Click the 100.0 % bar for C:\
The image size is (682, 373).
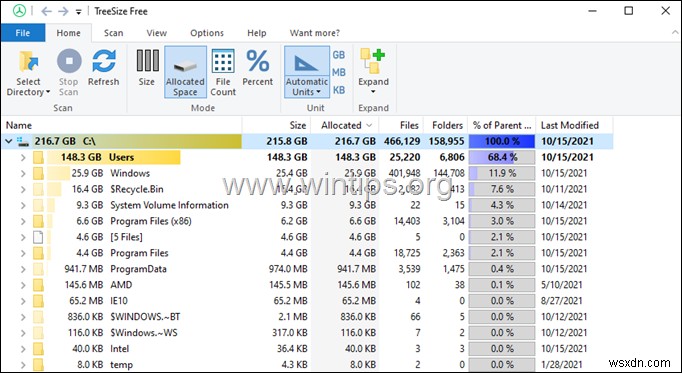click(502, 141)
